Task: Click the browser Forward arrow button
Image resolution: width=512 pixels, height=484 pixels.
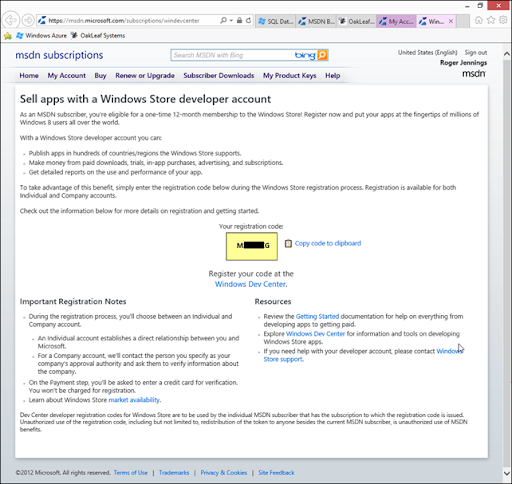Action: pyautogui.click(x=28, y=20)
